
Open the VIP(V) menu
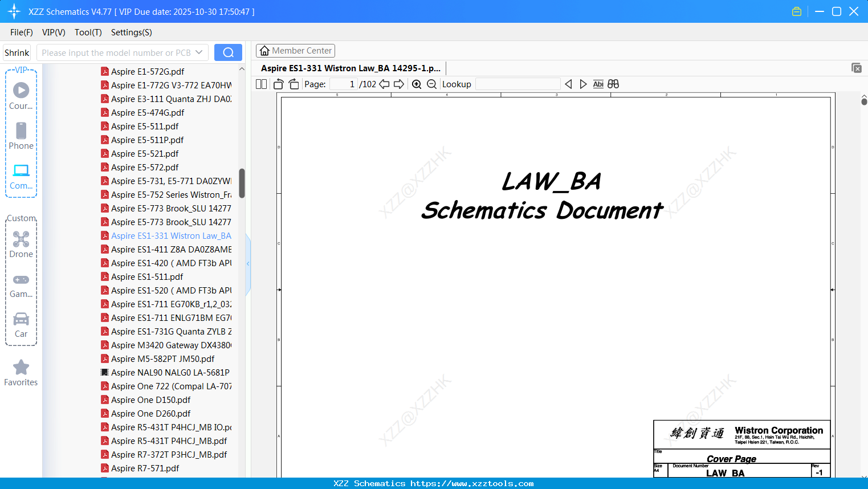point(54,32)
